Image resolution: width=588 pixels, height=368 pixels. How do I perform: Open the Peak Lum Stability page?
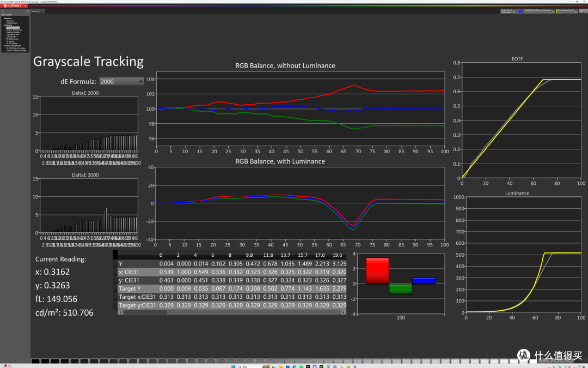pyautogui.click(x=13, y=32)
